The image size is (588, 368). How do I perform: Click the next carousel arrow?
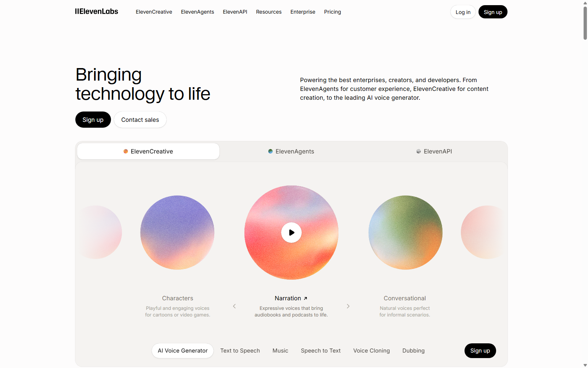(x=348, y=306)
